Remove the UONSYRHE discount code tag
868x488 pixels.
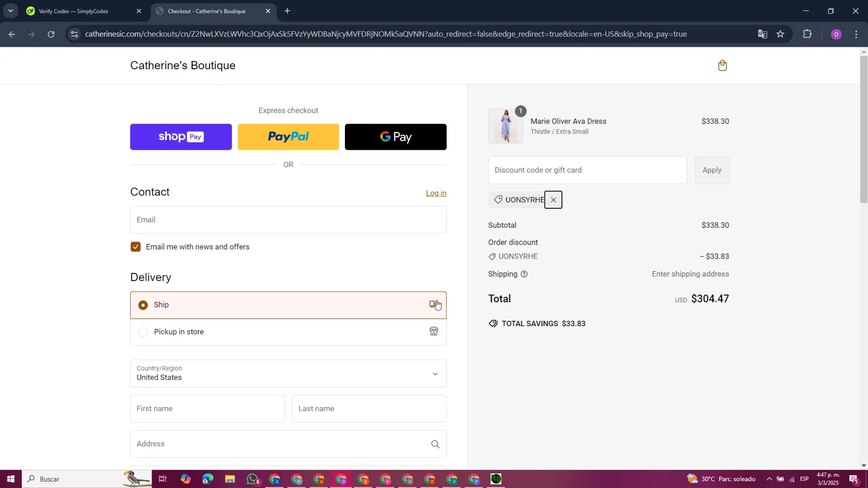click(553, 200)
